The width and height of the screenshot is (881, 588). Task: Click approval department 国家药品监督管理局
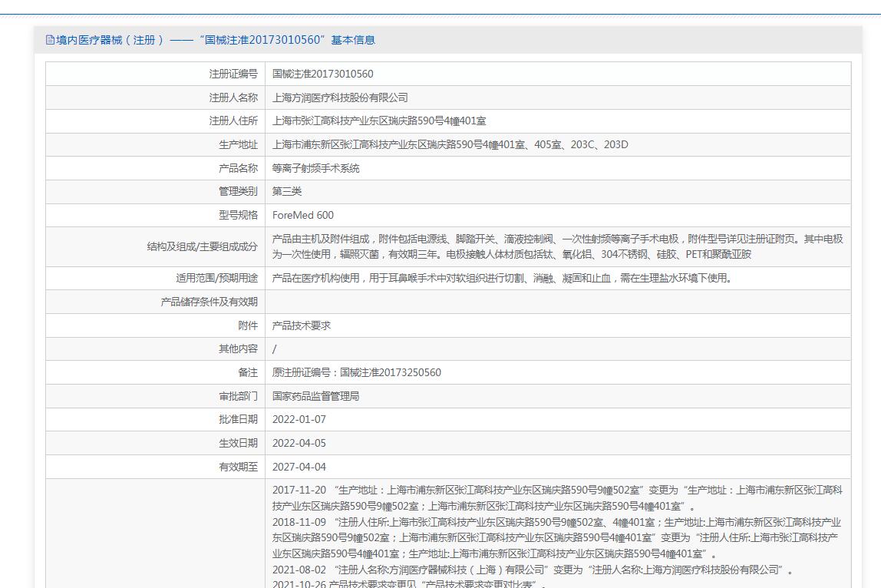315,396
